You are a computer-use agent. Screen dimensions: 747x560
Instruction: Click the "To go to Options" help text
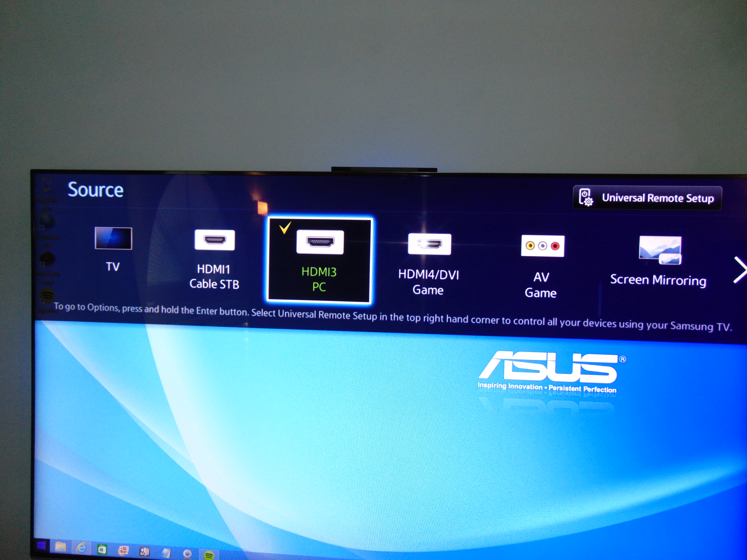393,317
